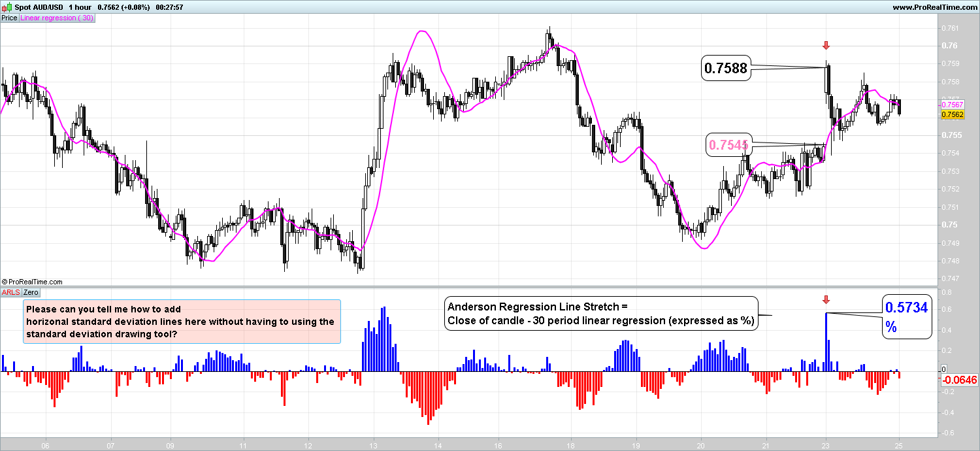The image size is (980, 451).
Task: Click date label 14 on time axis
Action: pyautogui.click(x=439, y=444)
